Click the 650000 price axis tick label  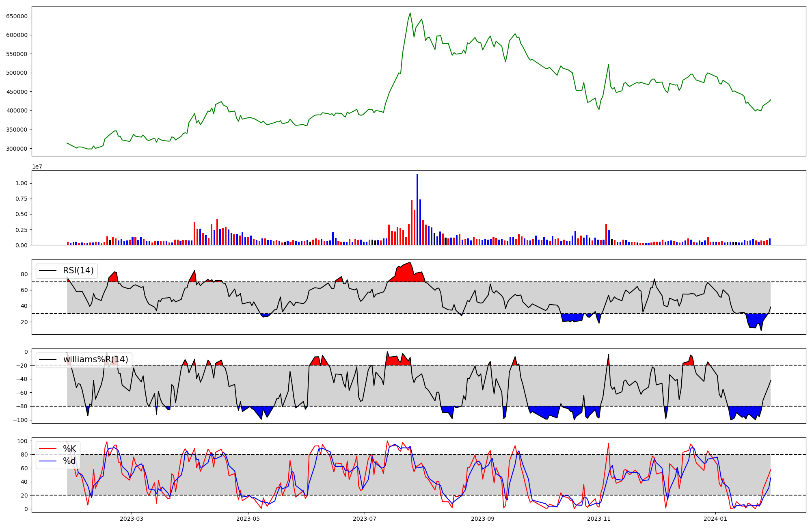[x=17, y=16]
